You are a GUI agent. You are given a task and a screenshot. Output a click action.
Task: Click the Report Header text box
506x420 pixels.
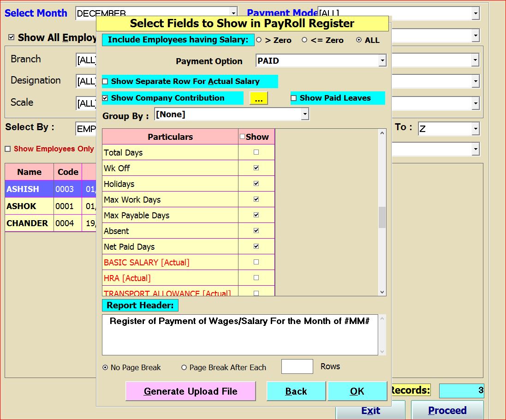point(240,335)
